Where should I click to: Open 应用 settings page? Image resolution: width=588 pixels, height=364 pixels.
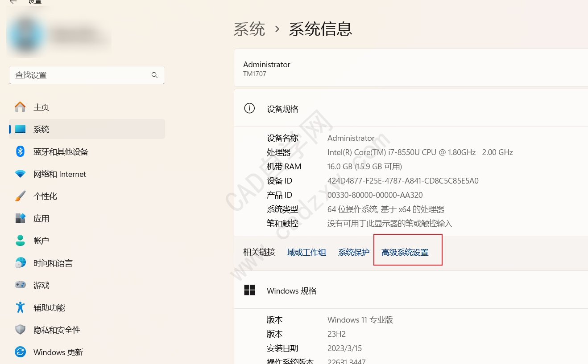point(87,218)
